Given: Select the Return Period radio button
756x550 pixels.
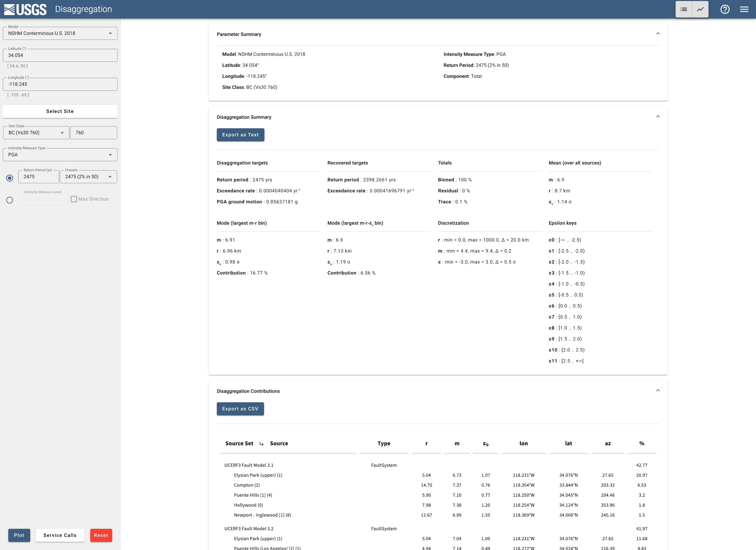Looking at the screenshot, I should pyautogui.click(x=10, y=178).
